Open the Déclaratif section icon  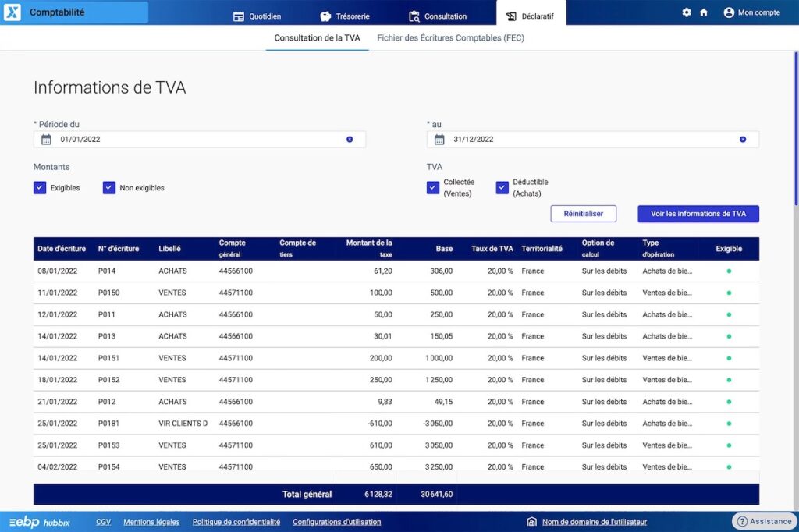[511, 14]
